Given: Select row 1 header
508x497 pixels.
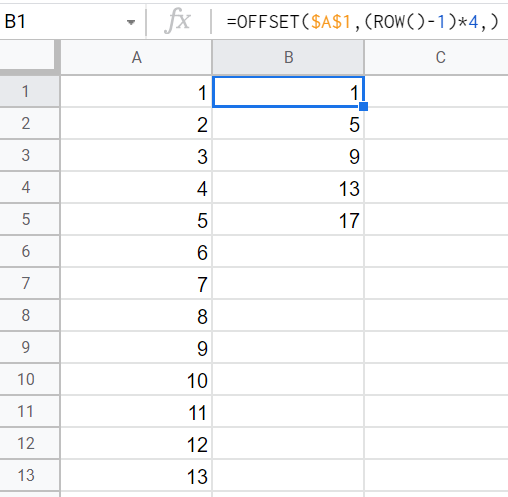Looking at the screenshot, I should pos(30,91).
